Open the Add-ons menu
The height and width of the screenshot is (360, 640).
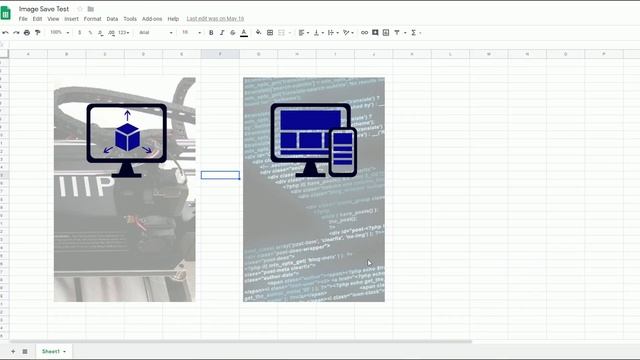152,19
